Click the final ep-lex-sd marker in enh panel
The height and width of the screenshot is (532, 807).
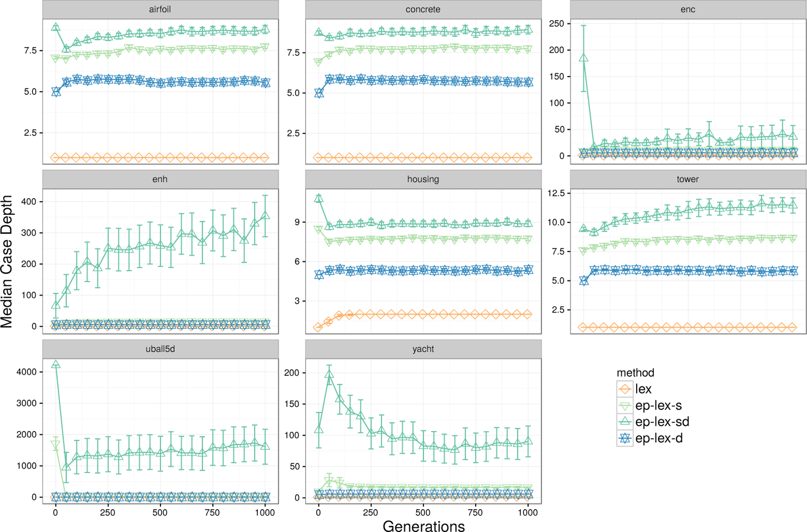[x=265, y=215]
